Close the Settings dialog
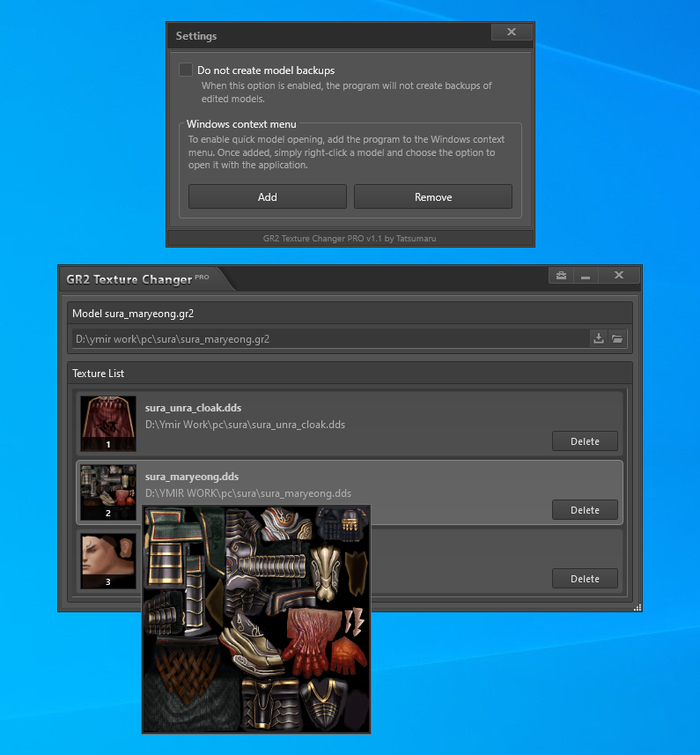Image resolution: width=700 pixels, height=755 pixels. point(512,33)
